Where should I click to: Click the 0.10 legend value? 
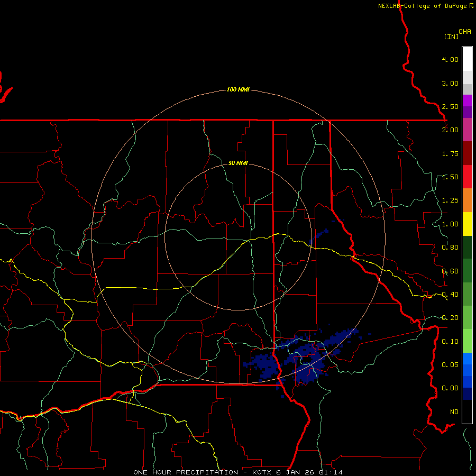point(450,342)
